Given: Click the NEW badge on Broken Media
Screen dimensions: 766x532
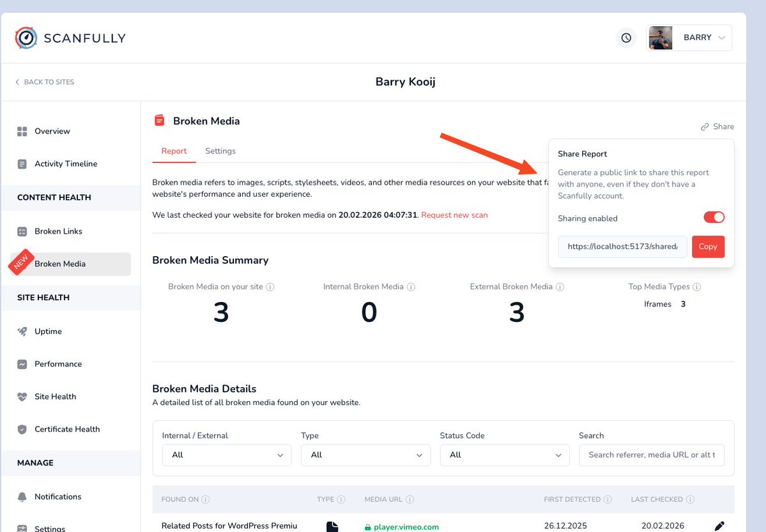Looking at the screenshot, I should 21,262.
